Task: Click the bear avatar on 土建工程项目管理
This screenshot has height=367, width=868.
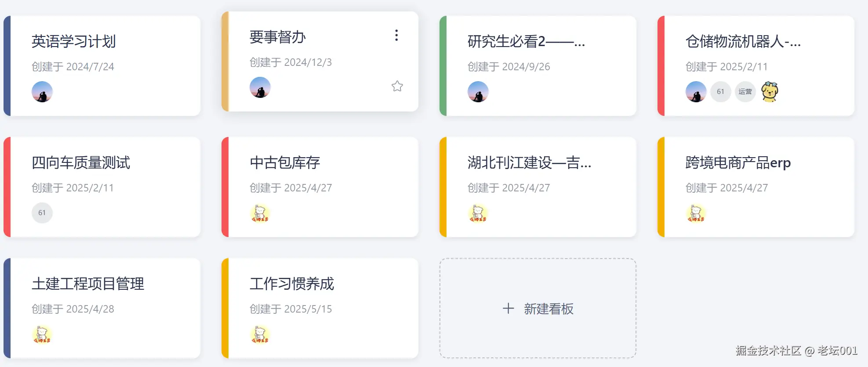Action: 42,335
